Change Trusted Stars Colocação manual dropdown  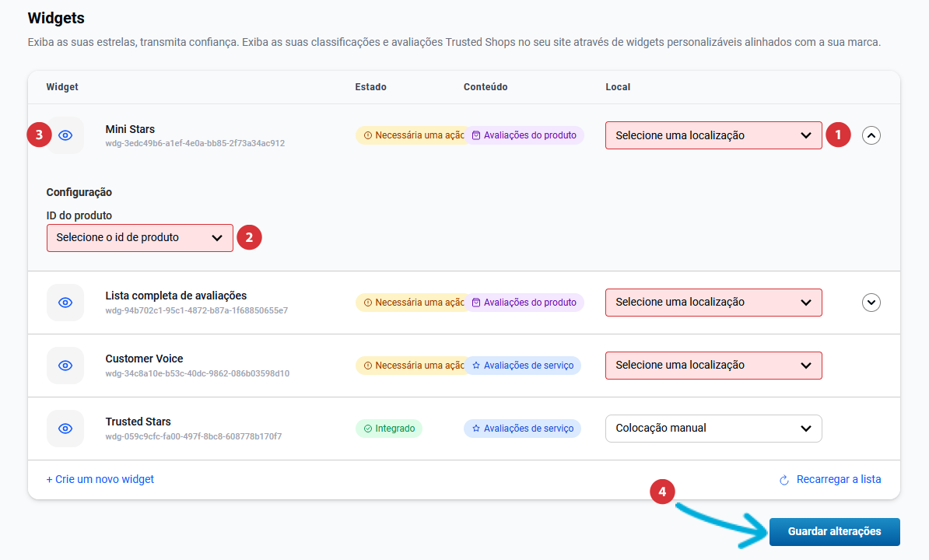coord(713,429)
